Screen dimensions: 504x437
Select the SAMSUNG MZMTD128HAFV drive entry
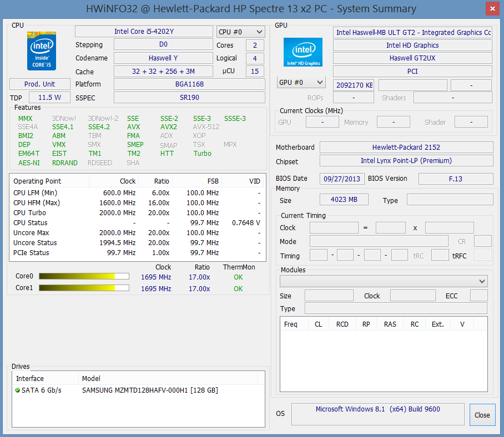pos(138,390)
